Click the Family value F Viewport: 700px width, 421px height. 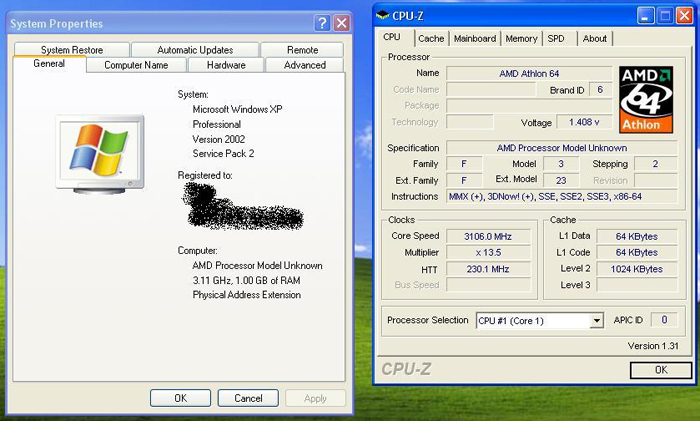point(464,164)
